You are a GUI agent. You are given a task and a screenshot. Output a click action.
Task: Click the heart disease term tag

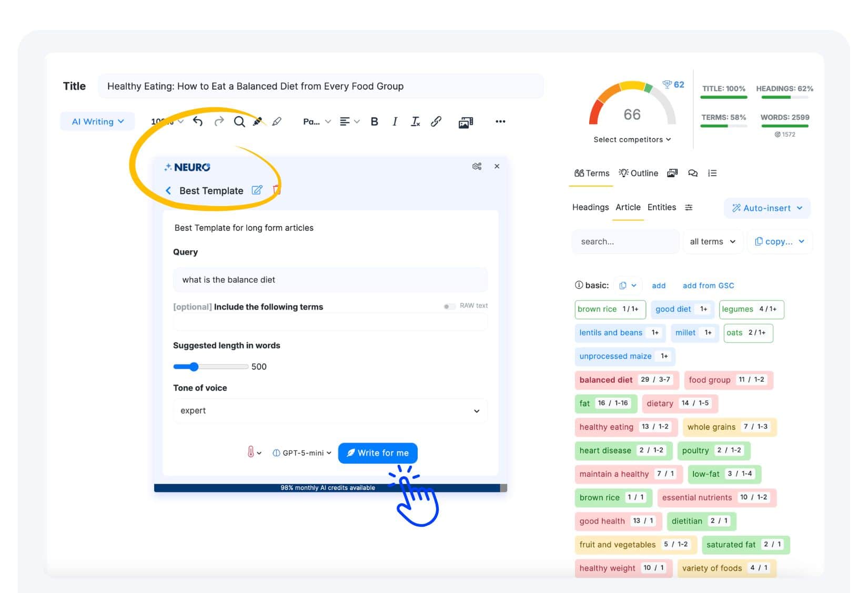(622, 451)
